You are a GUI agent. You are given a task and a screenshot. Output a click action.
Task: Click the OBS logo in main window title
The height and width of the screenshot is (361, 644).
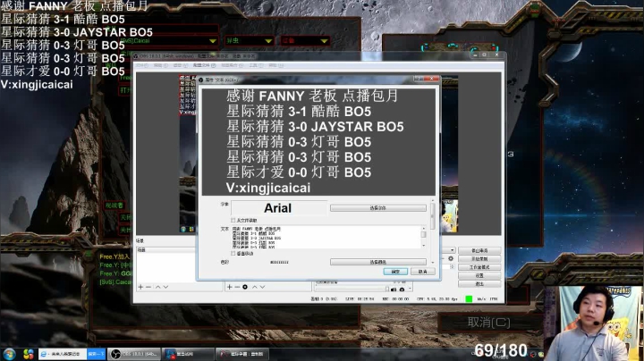point(136,56)
